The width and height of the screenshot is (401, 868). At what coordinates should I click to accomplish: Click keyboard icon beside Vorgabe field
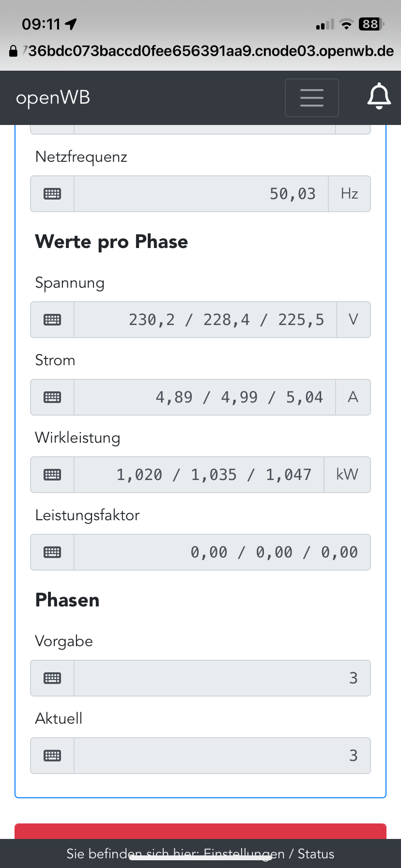52,678
